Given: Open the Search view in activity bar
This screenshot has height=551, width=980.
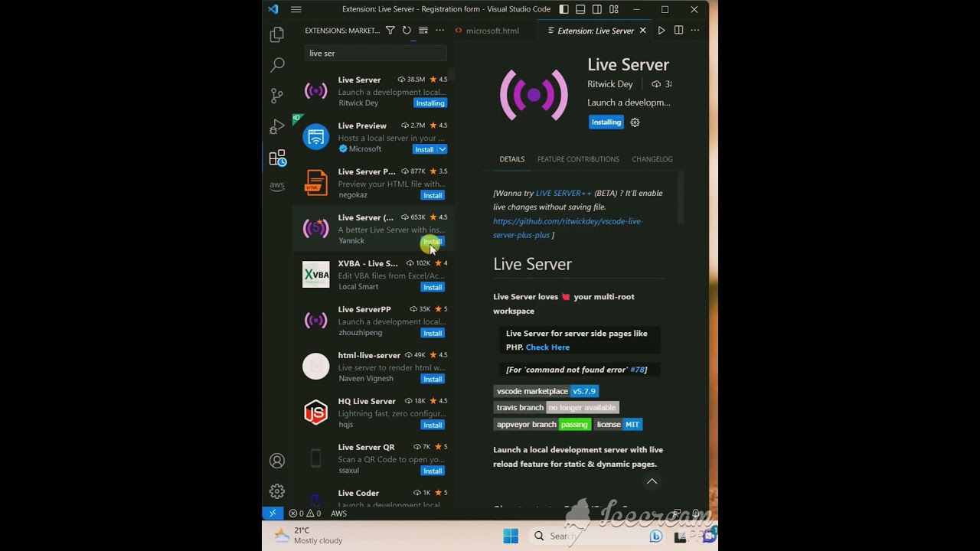Looking at the screenshot, I should [277, 66].
